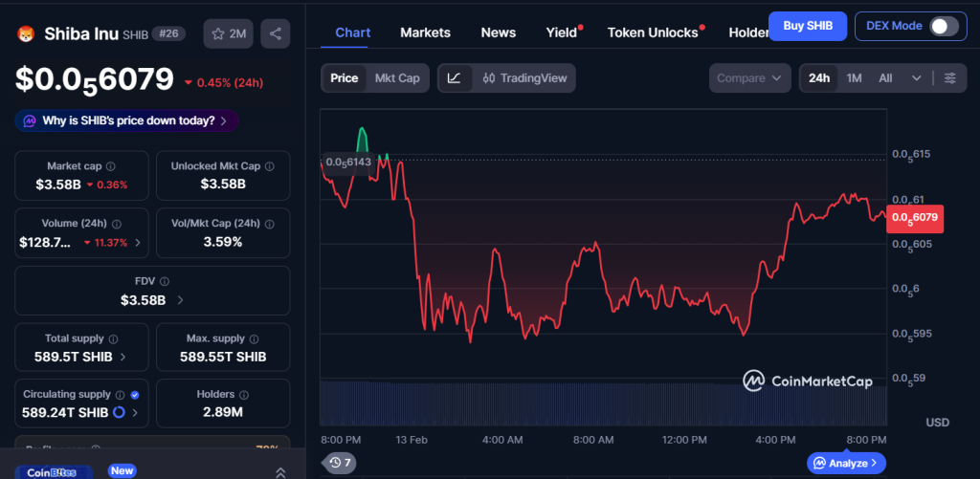Open the Markets tab
The image size is (980, 479).
coord(425,33)
